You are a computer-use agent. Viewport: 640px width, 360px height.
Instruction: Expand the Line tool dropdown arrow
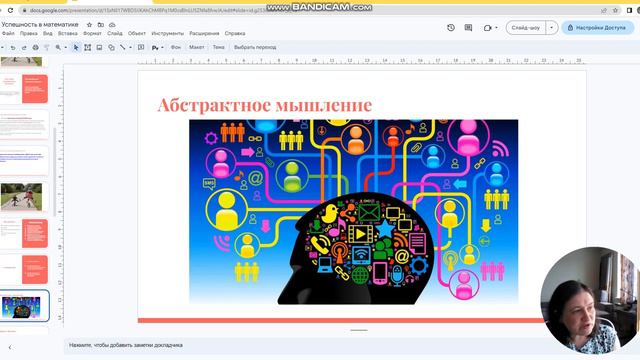(130, 47)
